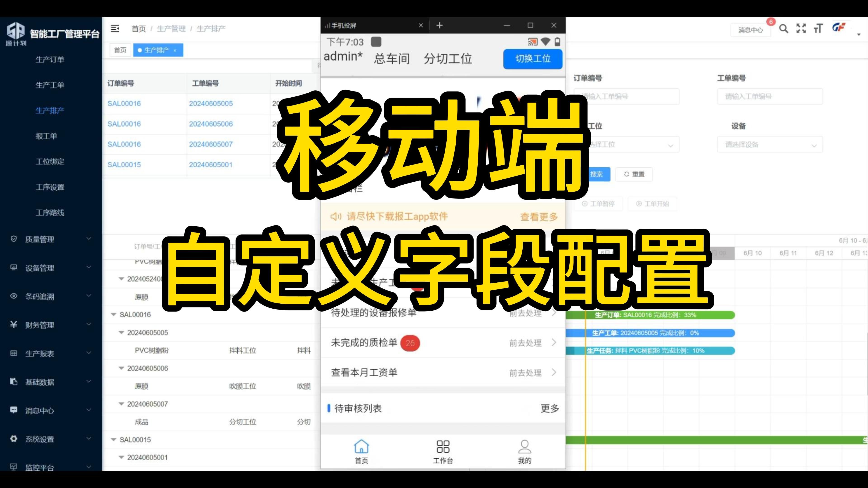This screenshot has height=488, width=868.
Task: Click the 重置 reset button
Action: click(634, 174)
